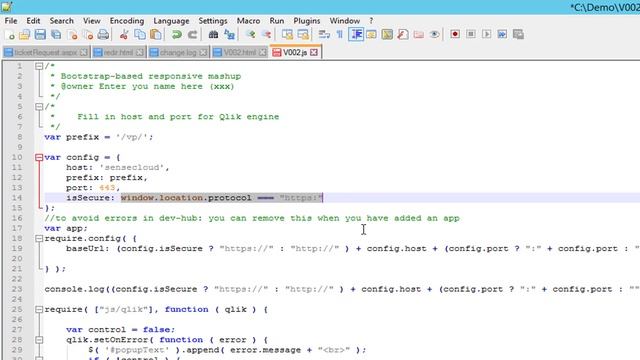Image resolution: width=640 pixels, height=360 pixels.
Task: Open the Encoding menu
Action: (127, 21)
